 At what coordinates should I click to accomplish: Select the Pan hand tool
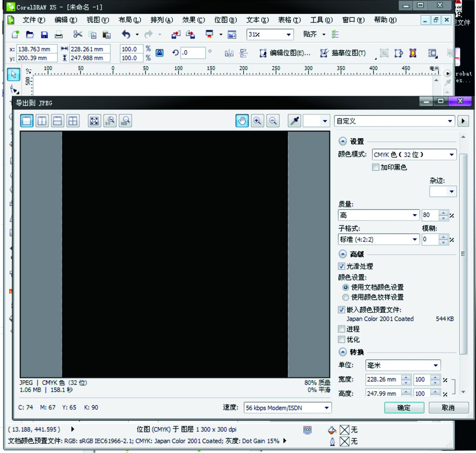coord(242,121)
